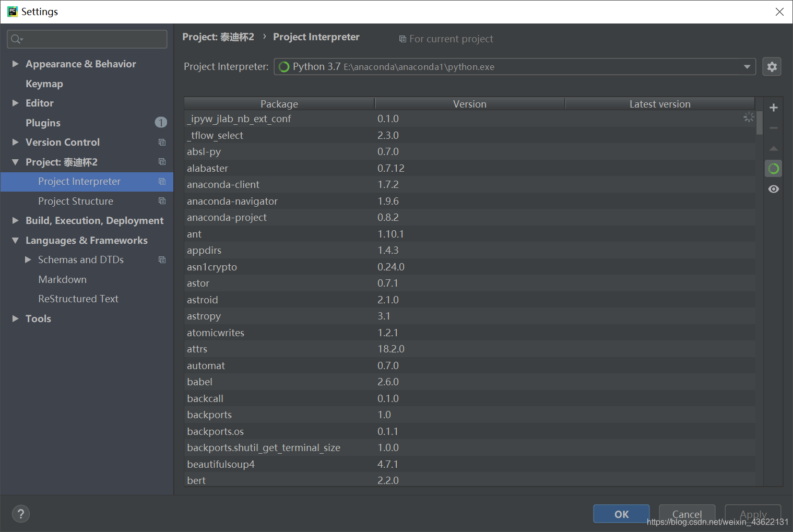Select the alabaster package row
793x532 pixels.
470,168
